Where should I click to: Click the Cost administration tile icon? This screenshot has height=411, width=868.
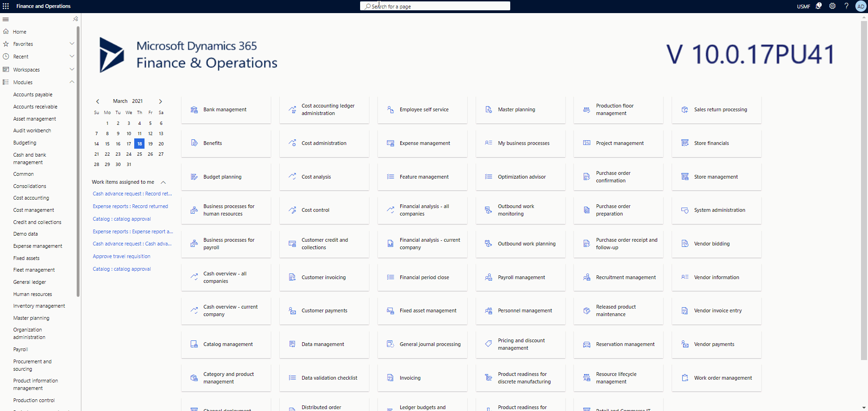292,143
